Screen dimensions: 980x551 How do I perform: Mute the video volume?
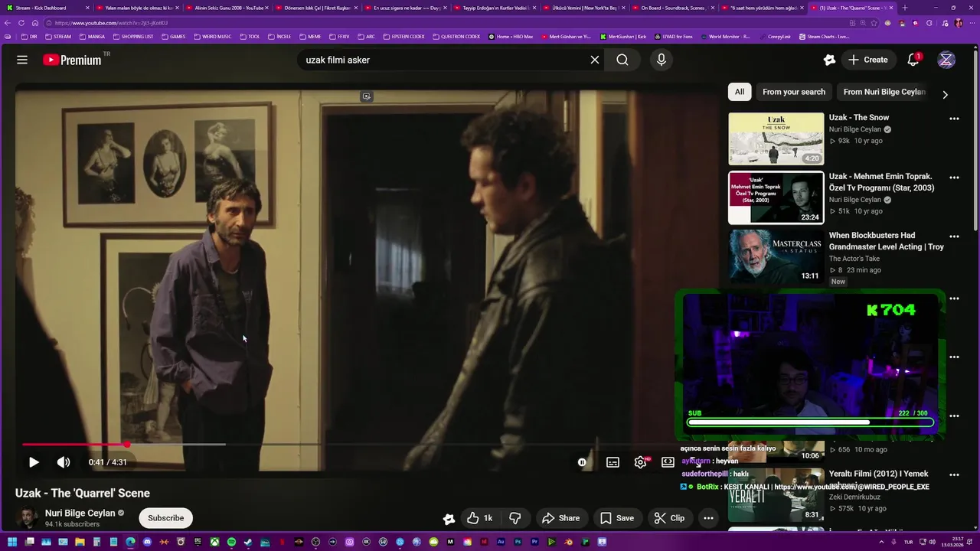[x=64, y=462]
